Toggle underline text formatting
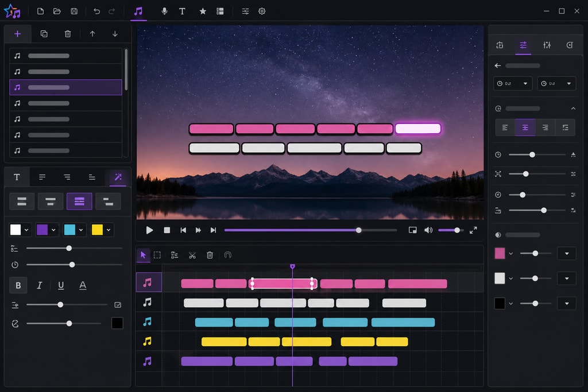This screenshot has width=588, height=392. (61, 286)
